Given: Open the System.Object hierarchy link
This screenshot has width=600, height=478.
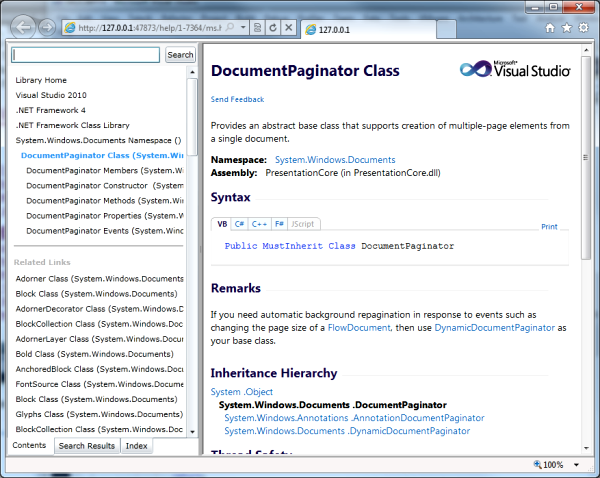Looking at the screenshot, I should coord(241,392).
